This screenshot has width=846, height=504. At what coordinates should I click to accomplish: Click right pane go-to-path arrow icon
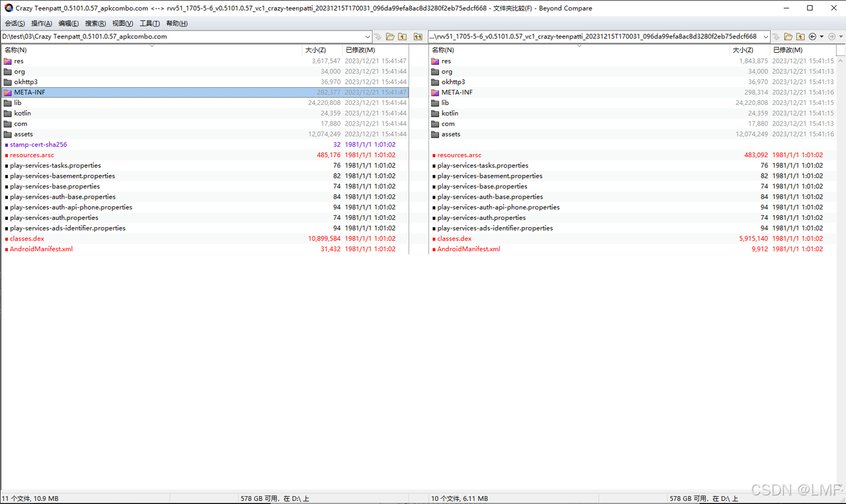click(776, 37)
